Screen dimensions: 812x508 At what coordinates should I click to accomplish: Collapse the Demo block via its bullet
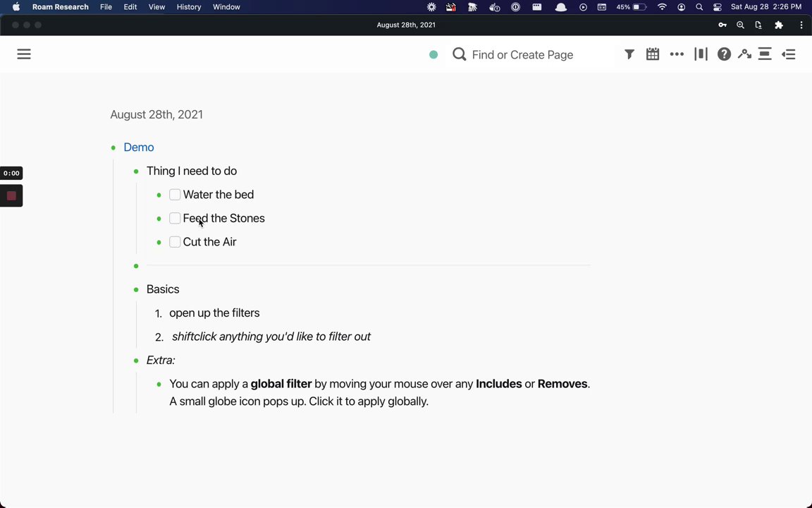pos(113,147)
